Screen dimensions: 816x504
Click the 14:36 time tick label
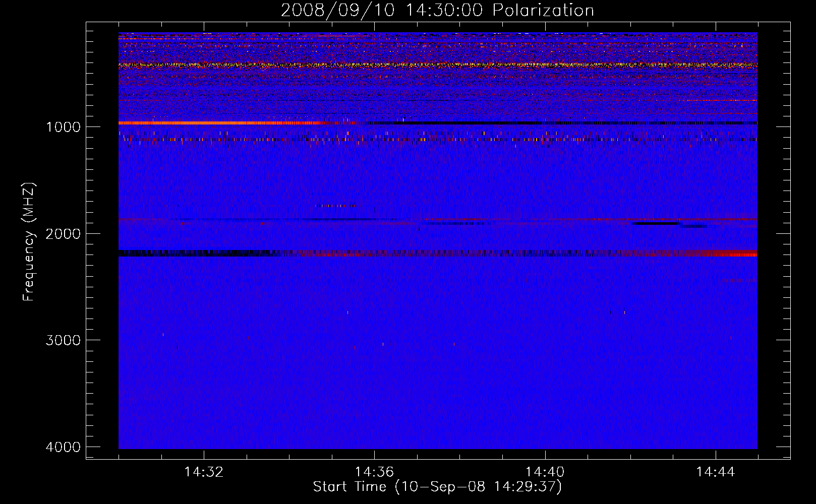point(374,472)
